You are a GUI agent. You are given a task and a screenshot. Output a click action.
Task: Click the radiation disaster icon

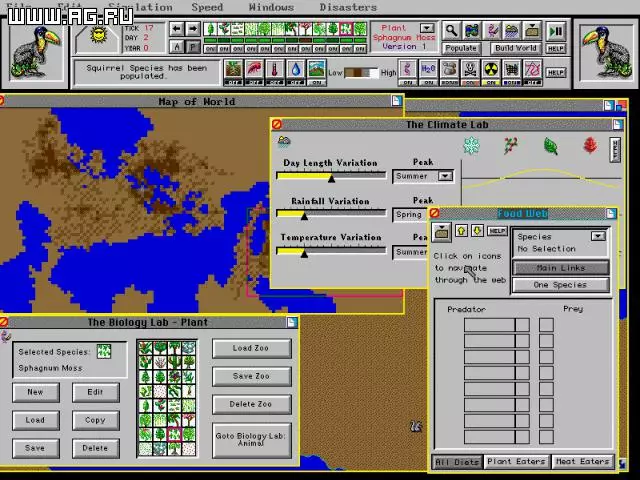[491, 69]
